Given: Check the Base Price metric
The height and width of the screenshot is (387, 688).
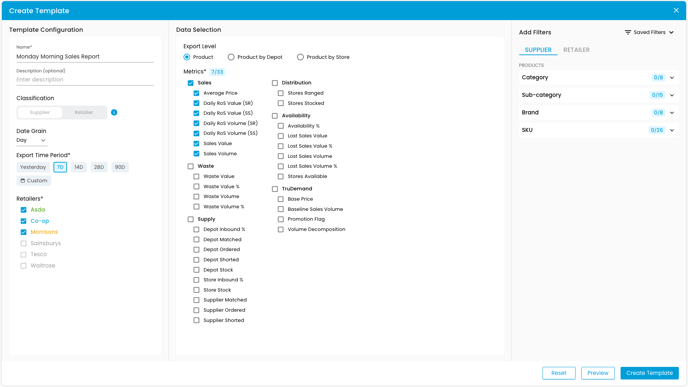Looking at the screenshot, I should pyautogui.click(x=280, y=199).
